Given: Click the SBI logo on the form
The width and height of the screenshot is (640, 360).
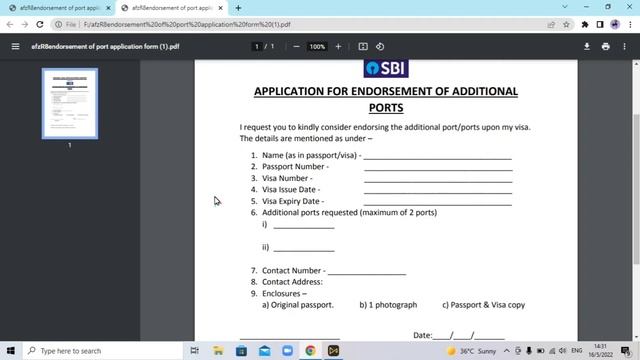Looking at the screenshot, I should tap(386, 68).
